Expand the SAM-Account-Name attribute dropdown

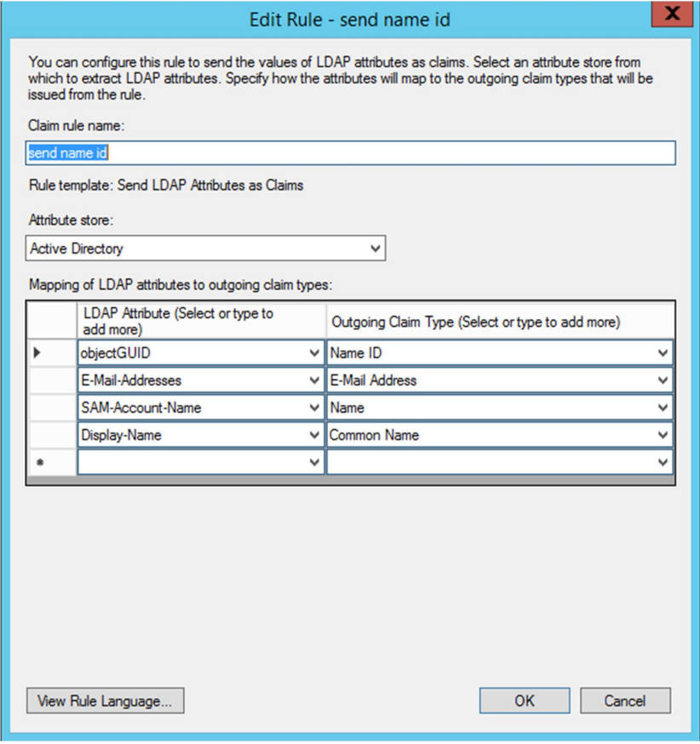314,408
